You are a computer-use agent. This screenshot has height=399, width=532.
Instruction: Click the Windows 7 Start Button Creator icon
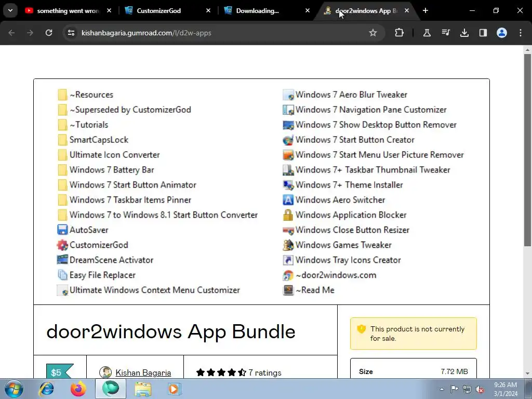point(288,140)
